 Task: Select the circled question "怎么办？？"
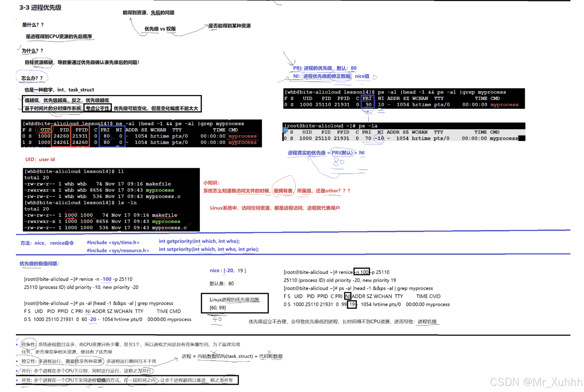(x=32, y=78)
